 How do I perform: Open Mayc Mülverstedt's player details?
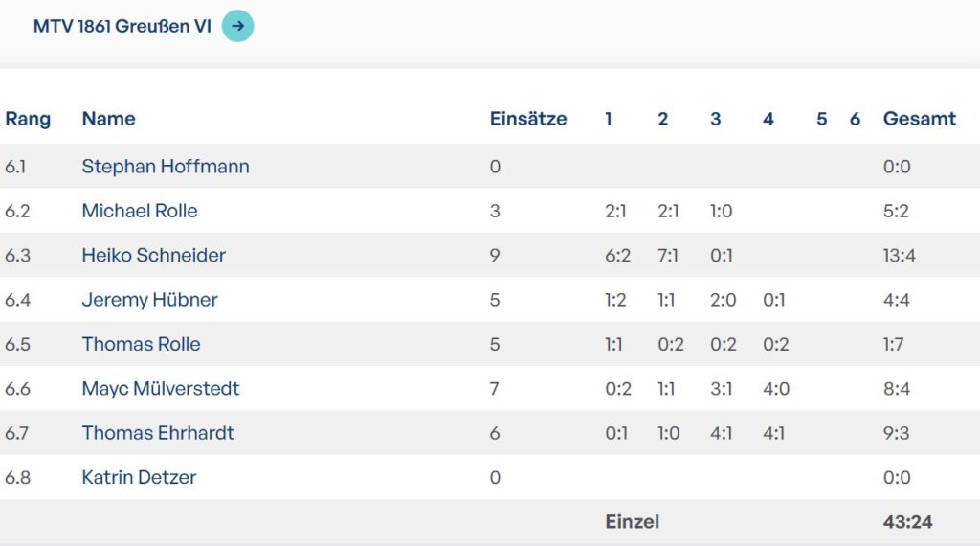(x=161, y=389)
